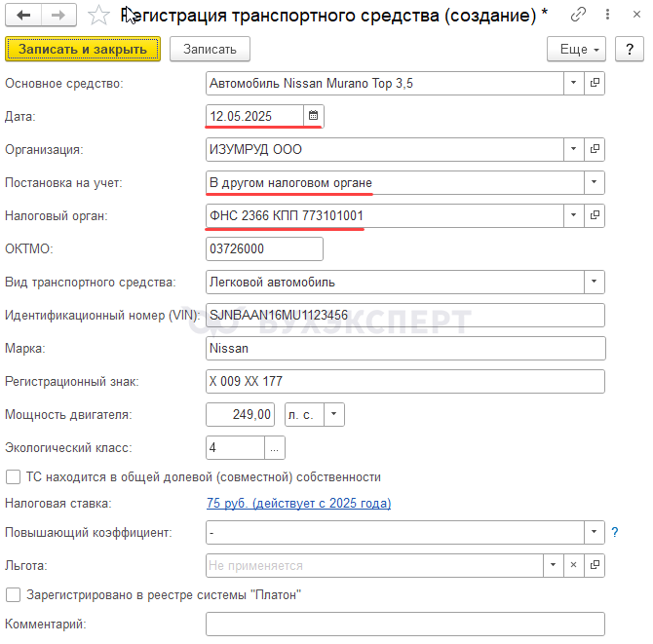This screenshot has height=644, width=653.
Task: Click the Дата field 12.05.2025
Action: (x=255, y=116)
